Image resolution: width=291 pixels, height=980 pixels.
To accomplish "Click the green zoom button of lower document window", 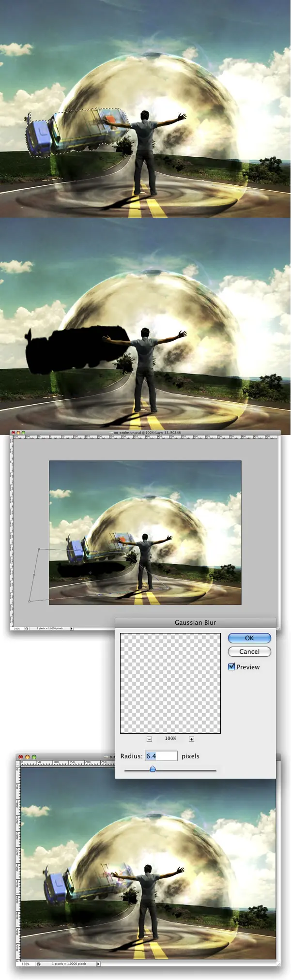I will [34, 757].
